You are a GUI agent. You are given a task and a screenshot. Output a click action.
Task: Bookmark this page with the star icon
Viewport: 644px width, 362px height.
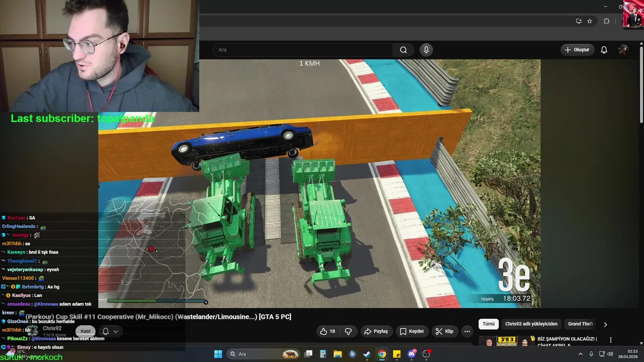pos(590,21)
